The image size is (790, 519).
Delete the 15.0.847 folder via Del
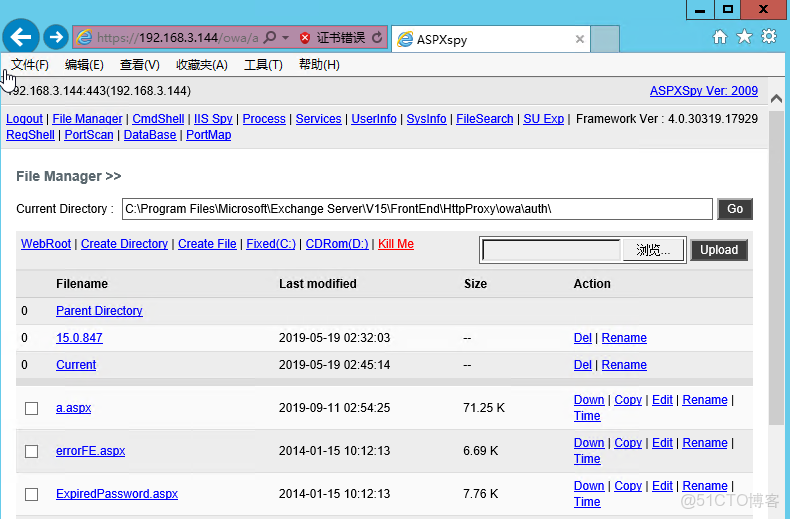pyautogui.click(x=582, y=338)
